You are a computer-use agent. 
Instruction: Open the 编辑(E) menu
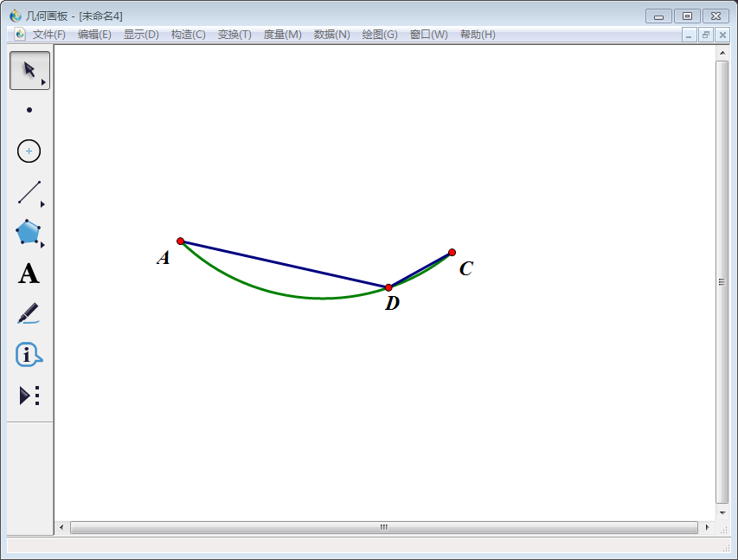(94, 35)
